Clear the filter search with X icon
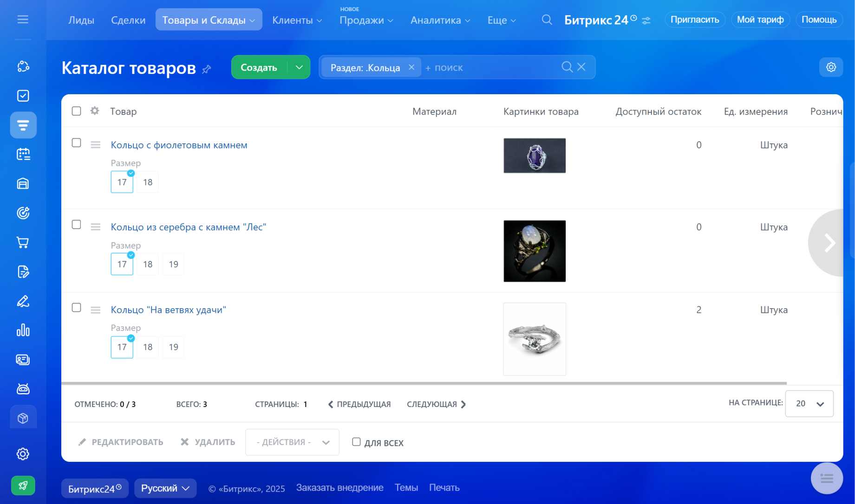Screen dimensions: 855x504 tap(581, 67)
